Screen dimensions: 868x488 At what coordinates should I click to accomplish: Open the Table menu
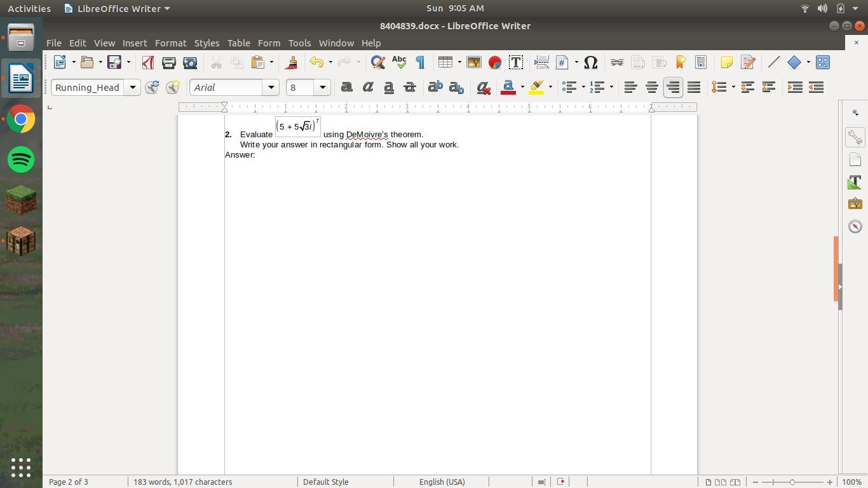(x=238, y=43)
